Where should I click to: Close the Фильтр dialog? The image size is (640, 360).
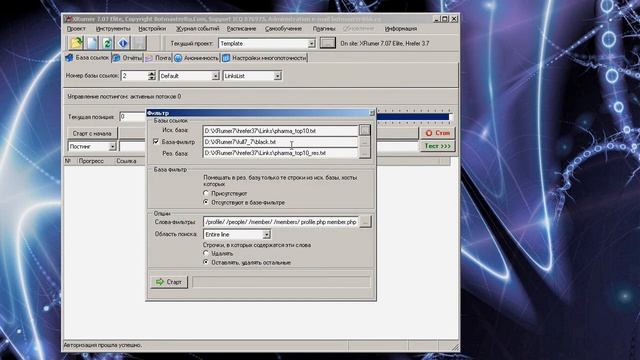371,113
